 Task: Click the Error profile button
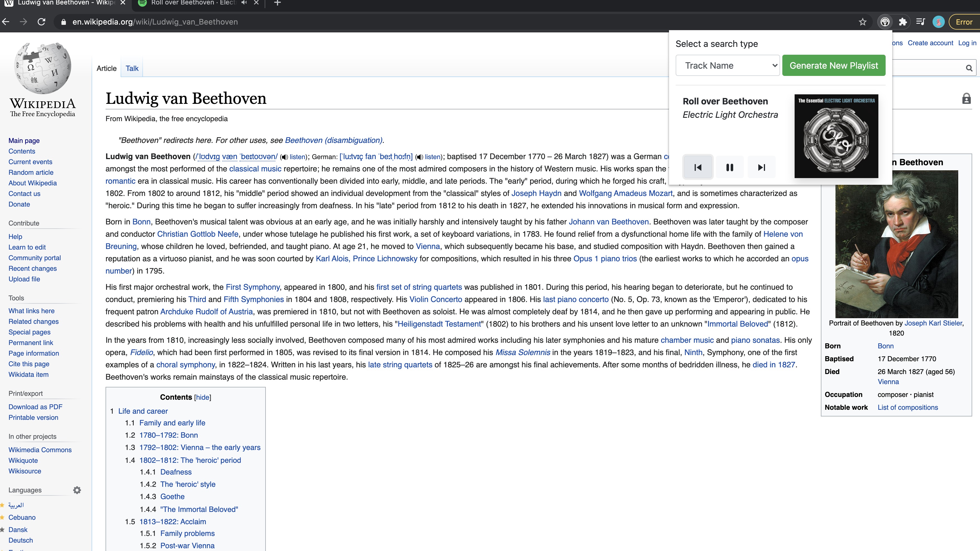(x=964, y=22)
